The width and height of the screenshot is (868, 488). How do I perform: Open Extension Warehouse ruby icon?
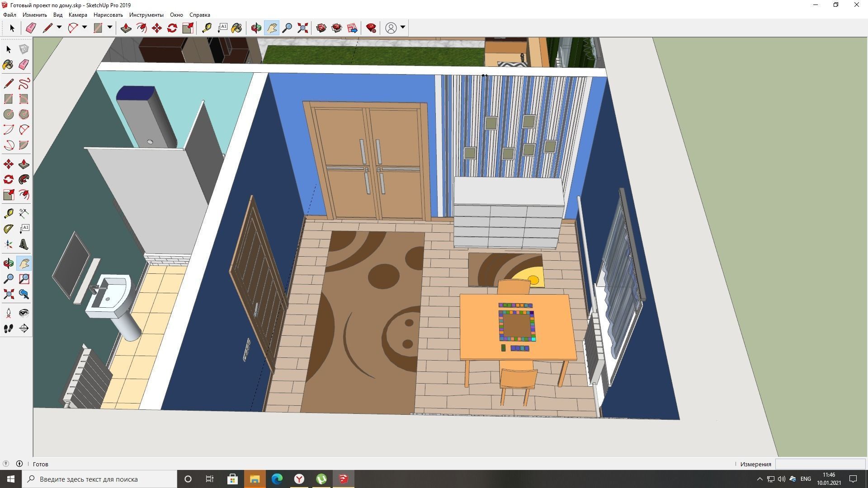tap(371, 28)
